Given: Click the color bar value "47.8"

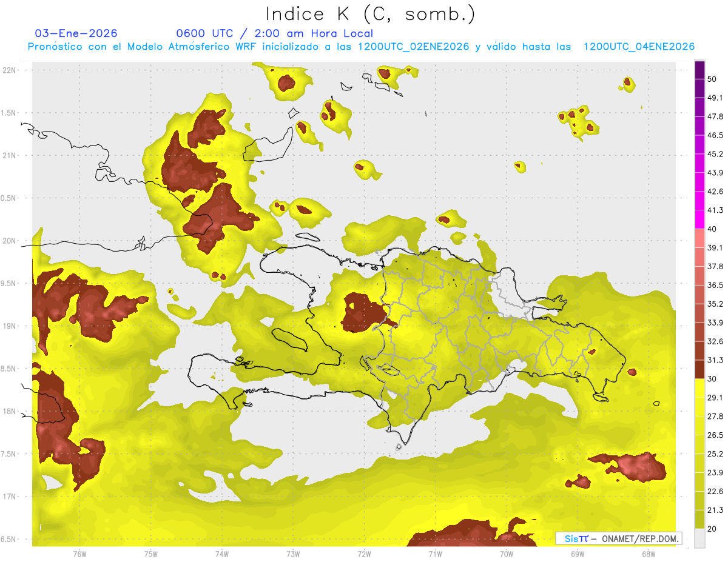Looking at the screenshot, I should click(715, 117).
